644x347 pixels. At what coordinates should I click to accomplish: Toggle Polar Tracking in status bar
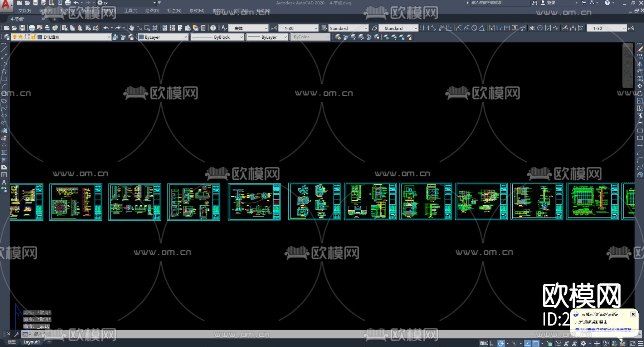[x=501, y=343]
